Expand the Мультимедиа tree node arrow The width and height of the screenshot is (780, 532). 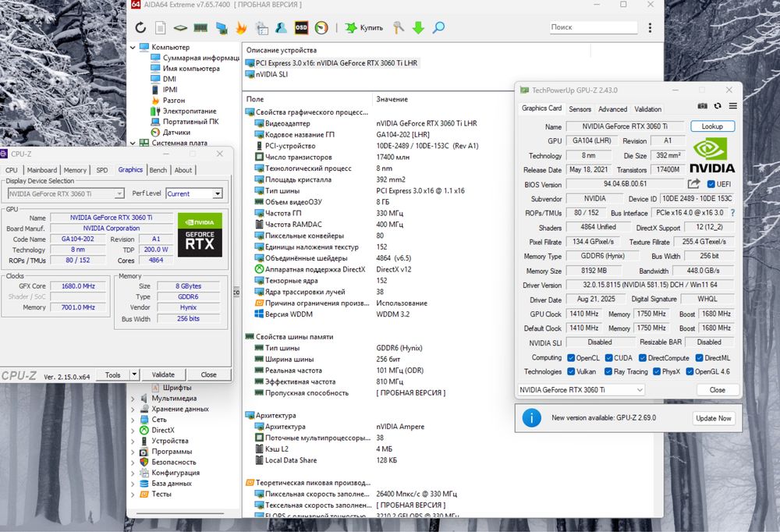[x=133, y=398]
